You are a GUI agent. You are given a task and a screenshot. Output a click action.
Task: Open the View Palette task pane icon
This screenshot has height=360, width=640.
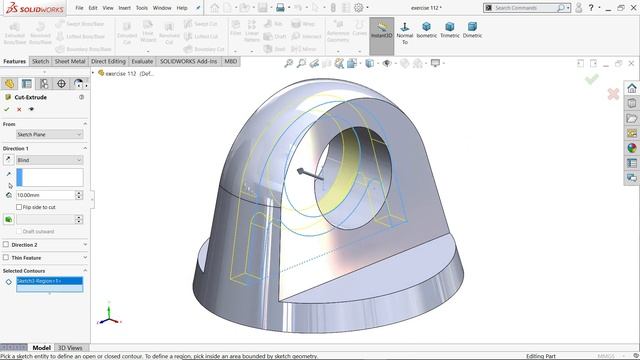point(632,133)
